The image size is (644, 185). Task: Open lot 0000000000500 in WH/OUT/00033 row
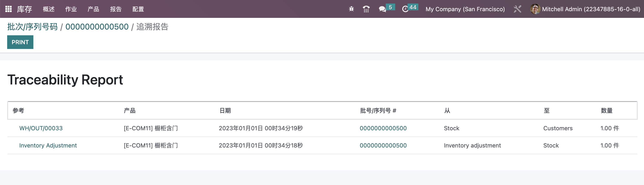pos(383,128)
